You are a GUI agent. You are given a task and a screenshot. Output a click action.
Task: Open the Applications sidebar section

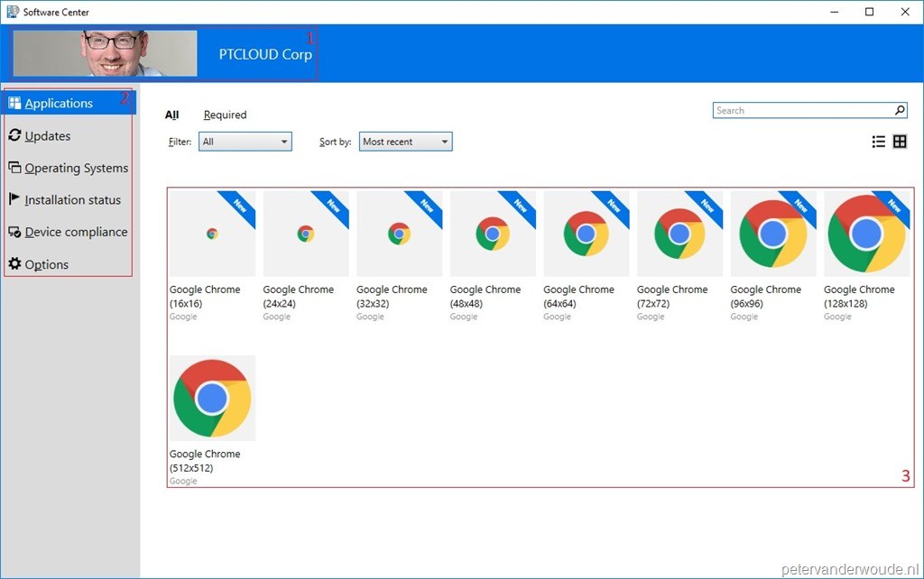69,103
